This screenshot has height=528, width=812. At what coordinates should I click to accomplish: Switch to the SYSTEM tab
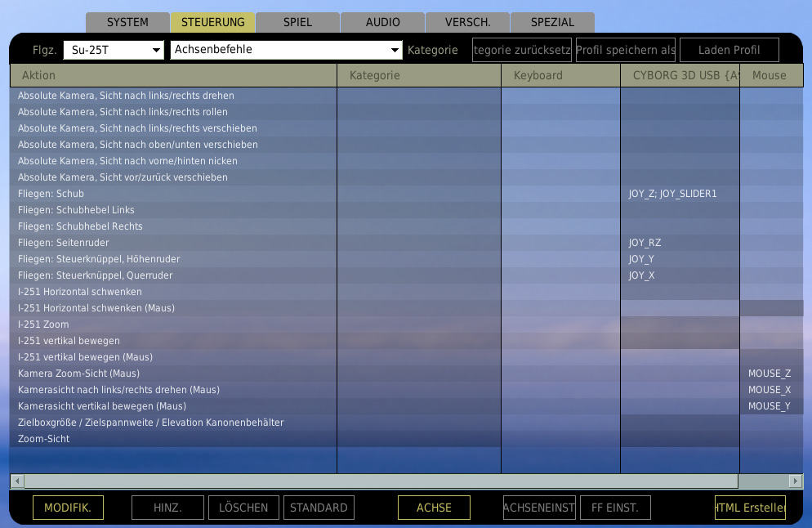[127, 22]
